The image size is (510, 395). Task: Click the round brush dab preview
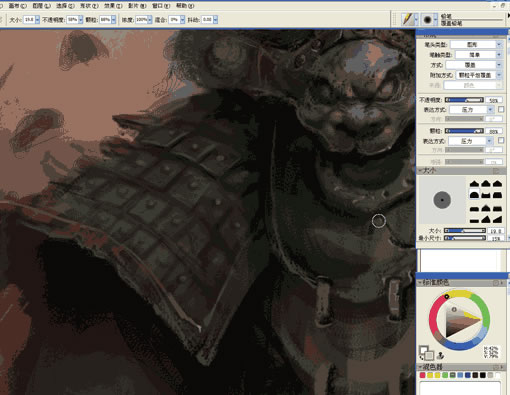point(442,200)
